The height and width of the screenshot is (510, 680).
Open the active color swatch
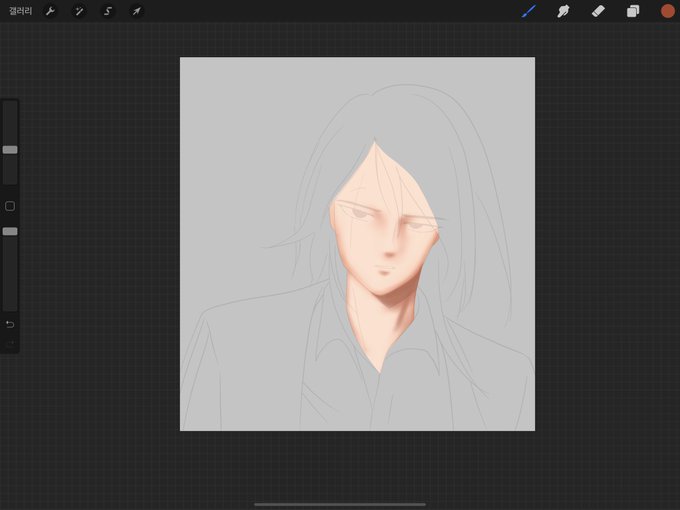(667, 11)
